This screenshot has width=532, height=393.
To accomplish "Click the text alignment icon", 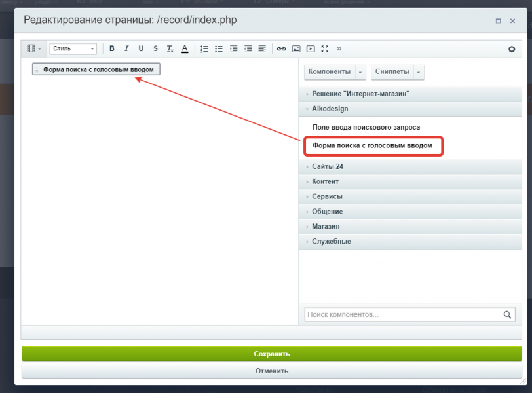I will [x=262, y=48].
